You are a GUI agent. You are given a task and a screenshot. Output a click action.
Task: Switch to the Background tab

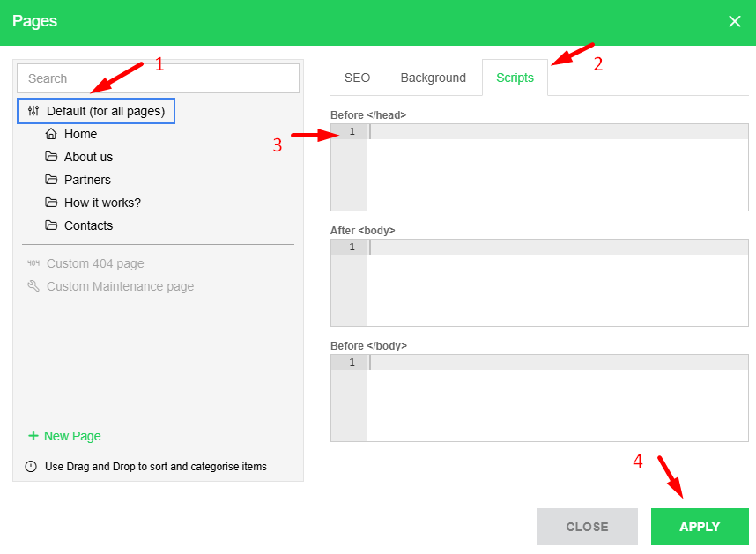(433, 78)
